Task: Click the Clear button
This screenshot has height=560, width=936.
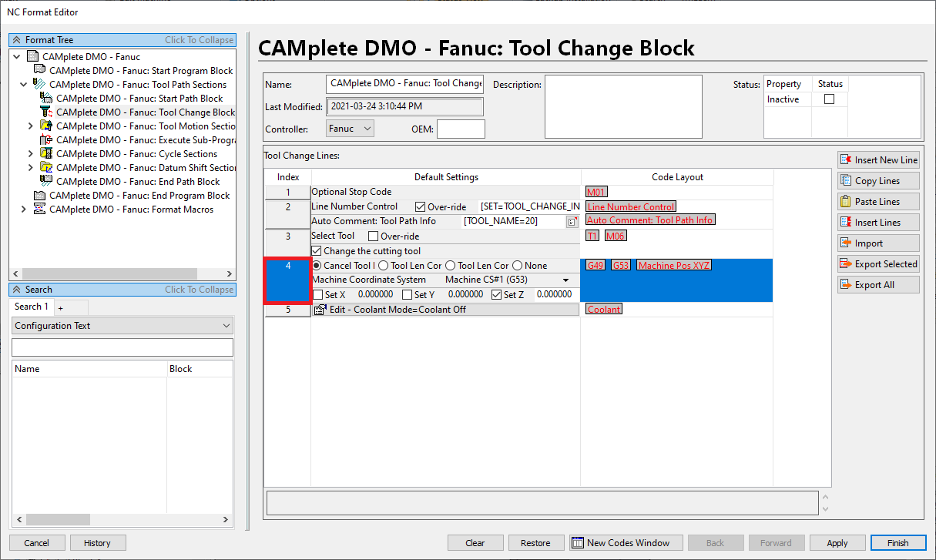Action: click(x=475, y=543)
